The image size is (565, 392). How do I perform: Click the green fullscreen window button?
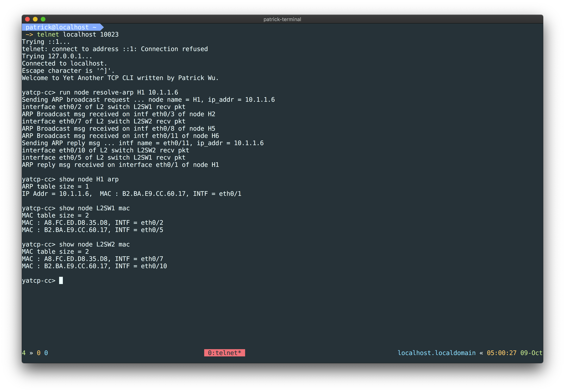point(43,19)
